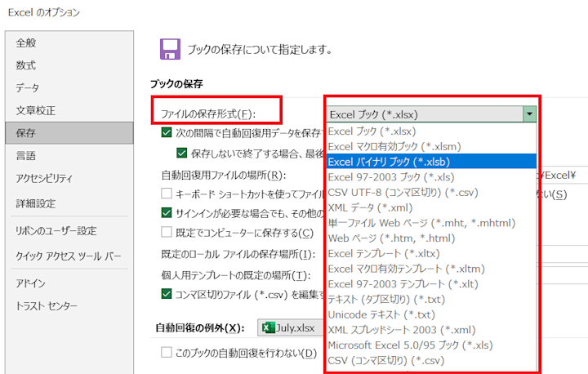This screenshot has width=588, height=374.
Task: Toggle the auto-recover interval save checkbox
Action: (x=167, y=132)
